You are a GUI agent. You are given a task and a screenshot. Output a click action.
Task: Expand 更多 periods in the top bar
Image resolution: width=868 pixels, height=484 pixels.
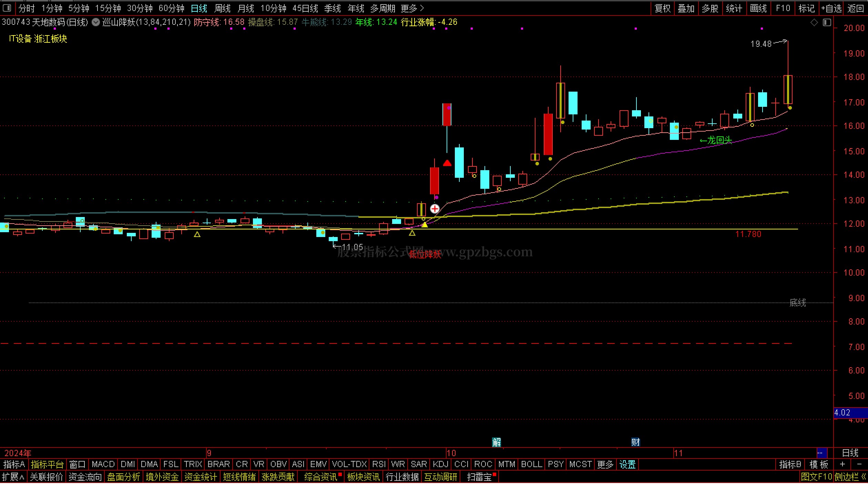pyautogui.click(x=412, y=8)
